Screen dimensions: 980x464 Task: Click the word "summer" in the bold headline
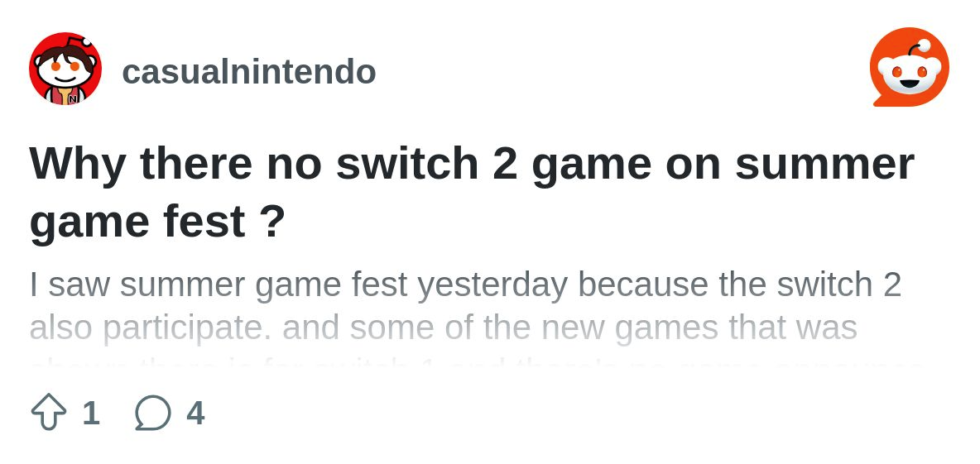pos(824,163)
